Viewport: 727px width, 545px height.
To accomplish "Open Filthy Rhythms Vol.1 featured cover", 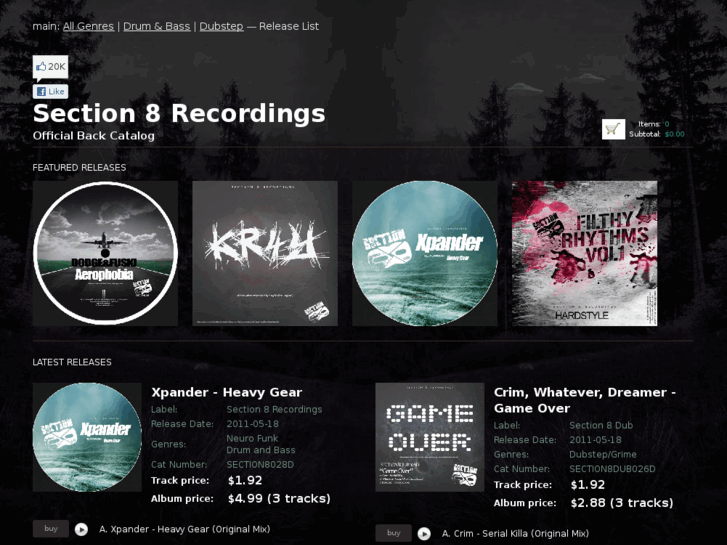I will click(x=584, y=253).
